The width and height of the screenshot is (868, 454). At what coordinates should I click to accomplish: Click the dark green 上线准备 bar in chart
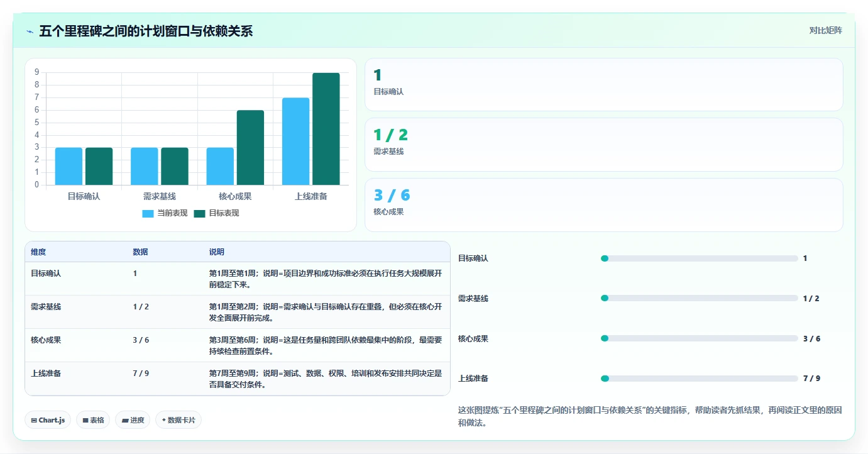pyautogui.click(x=326, y=129)
